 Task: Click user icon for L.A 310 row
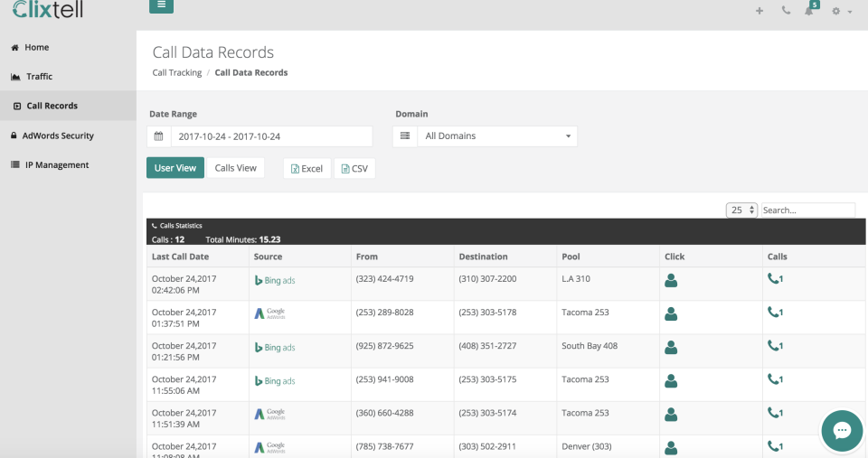point(671,280)
